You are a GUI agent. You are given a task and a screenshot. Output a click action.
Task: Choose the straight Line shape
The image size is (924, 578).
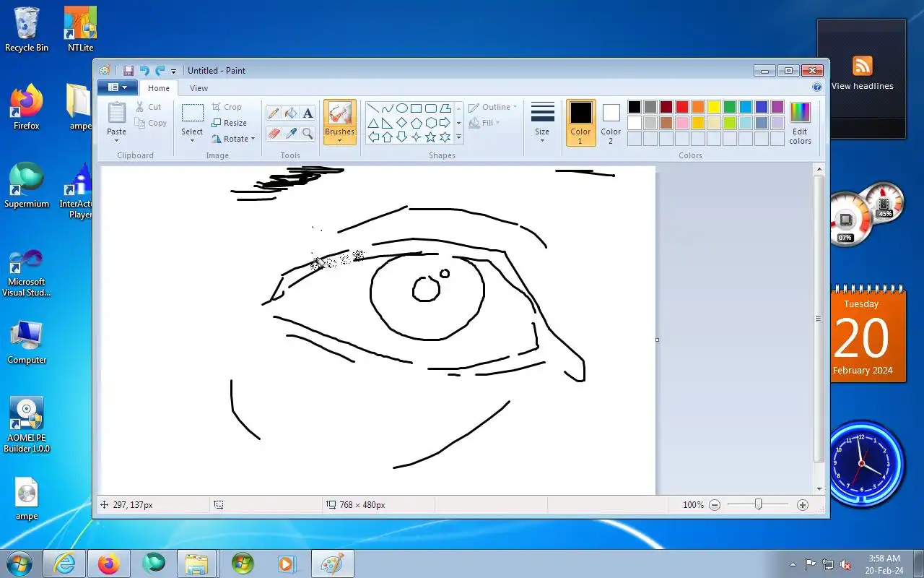pos(373,108)
